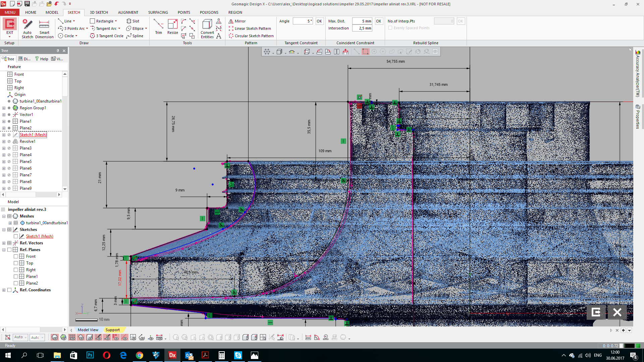
Task: Launch Geomagic Design X taskbar icon
Action: (x=172, y=355)
